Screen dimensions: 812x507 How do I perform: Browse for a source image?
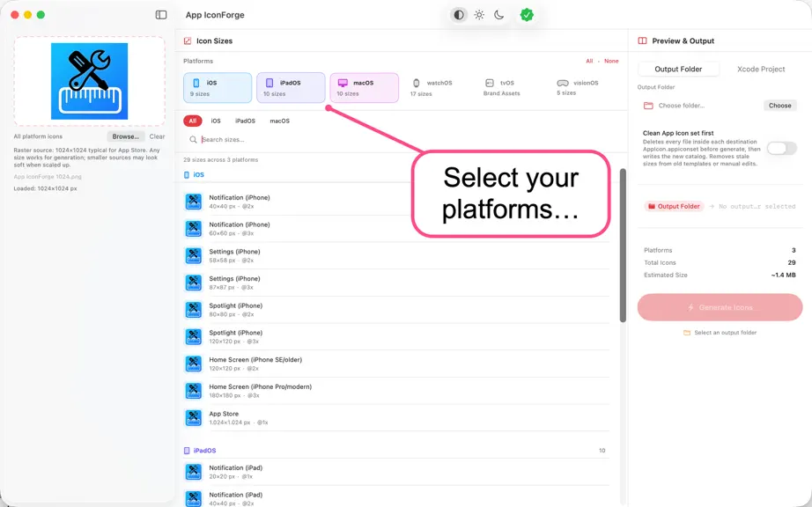[x=125, y=136]
